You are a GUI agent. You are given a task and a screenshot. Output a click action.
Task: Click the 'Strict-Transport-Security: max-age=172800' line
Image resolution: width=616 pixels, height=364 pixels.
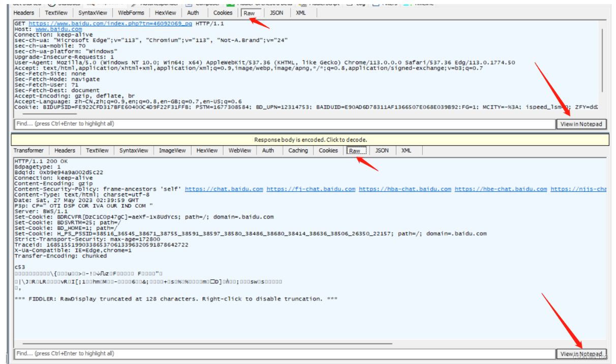pos(87,239)
